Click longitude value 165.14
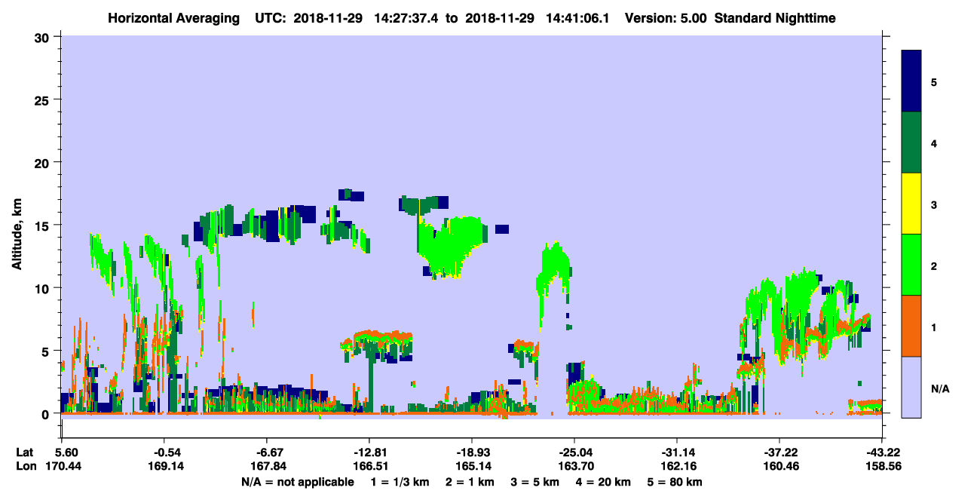The image size is (980, 503). click(472, 467)
